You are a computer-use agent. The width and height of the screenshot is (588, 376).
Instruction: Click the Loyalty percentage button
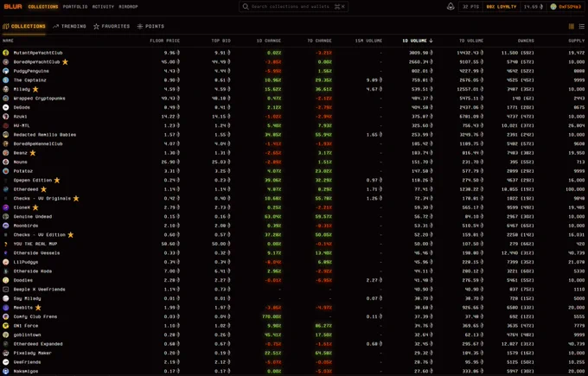tap(502, 7)
